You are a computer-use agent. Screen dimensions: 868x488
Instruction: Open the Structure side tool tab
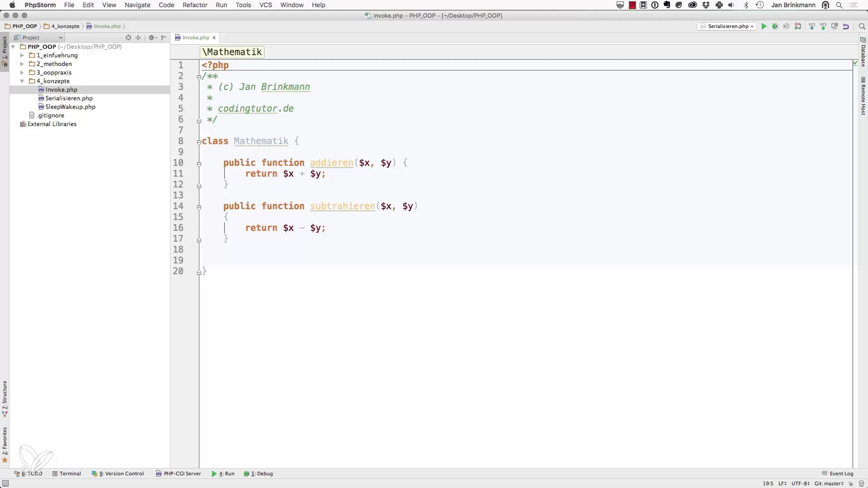point(5,399)
